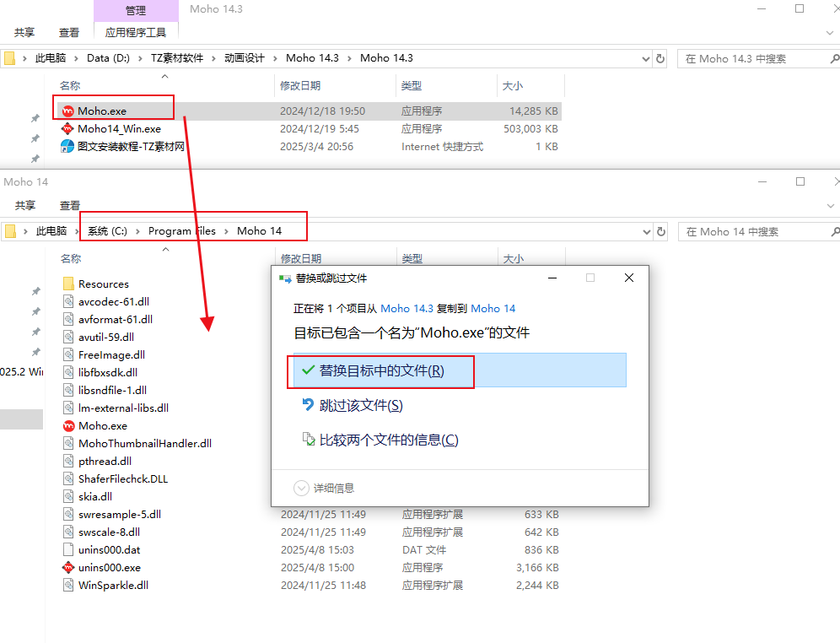Click the 3,166 KB size cell

(537, 567)
